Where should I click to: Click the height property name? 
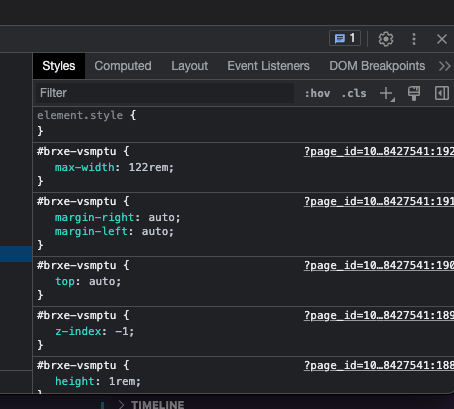[x=75, y=381]
